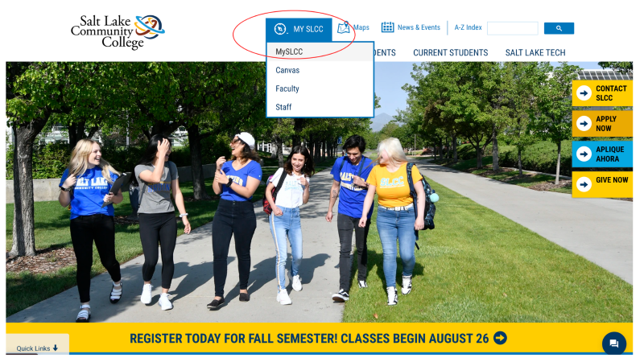Click the search input field
This screenshot has width=644, height=362.
[x=513, y=28]
